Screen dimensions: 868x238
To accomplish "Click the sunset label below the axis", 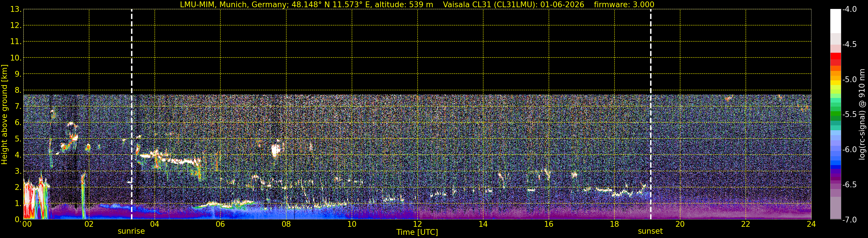I will pos(650,231).
